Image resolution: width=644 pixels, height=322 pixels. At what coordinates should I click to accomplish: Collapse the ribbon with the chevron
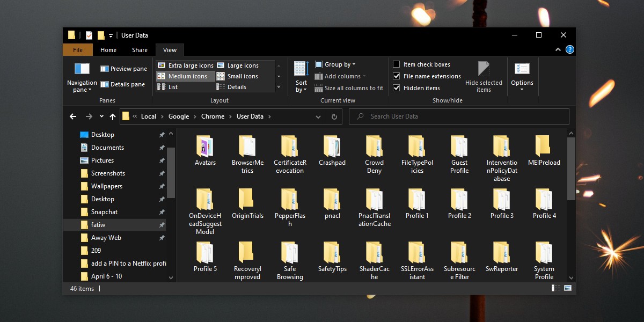(558, 49)
